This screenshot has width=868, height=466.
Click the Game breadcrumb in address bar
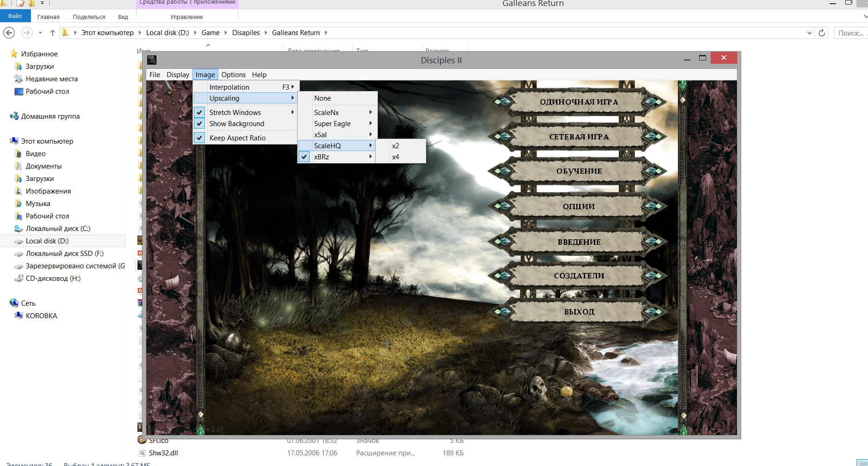point(210,33)
